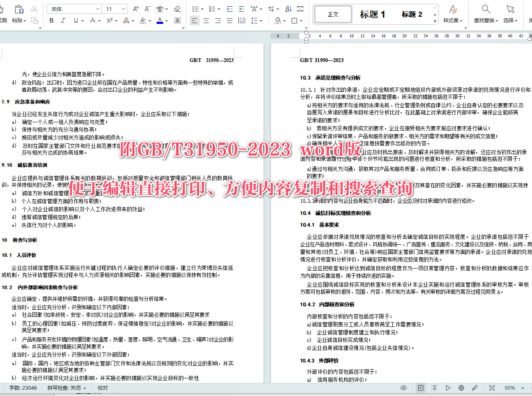Toggle italic formatting
532x396 pixels.
[63, 20]
